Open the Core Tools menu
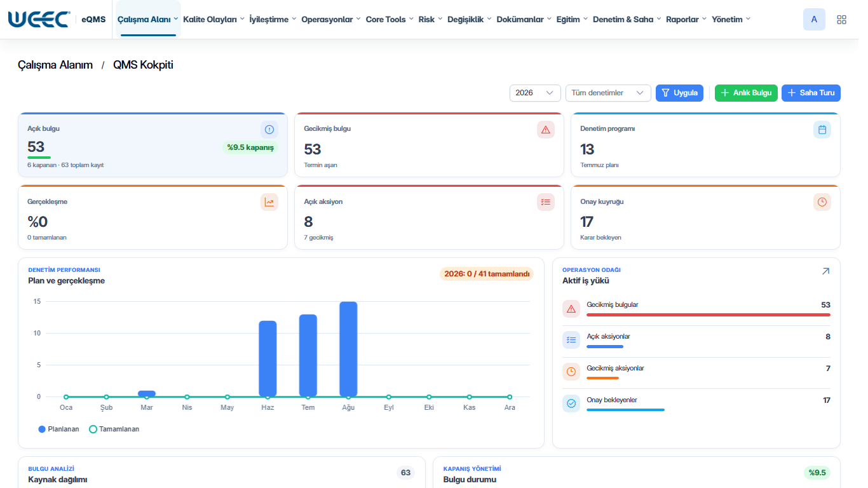 390,20
